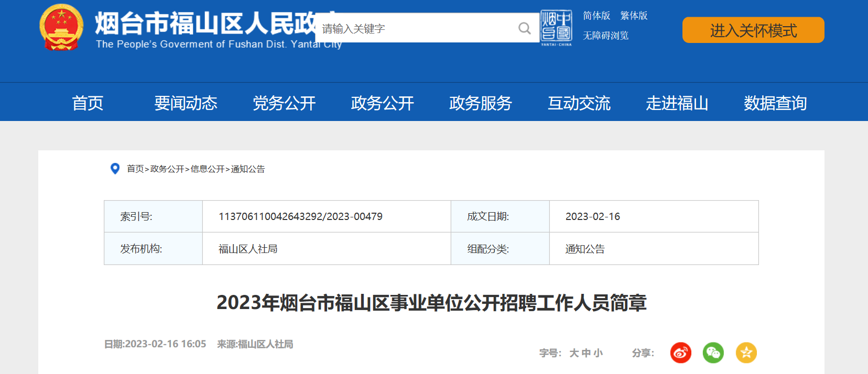
Task: Click the source 来源:福山区人社局
Action: coord(255,344)
